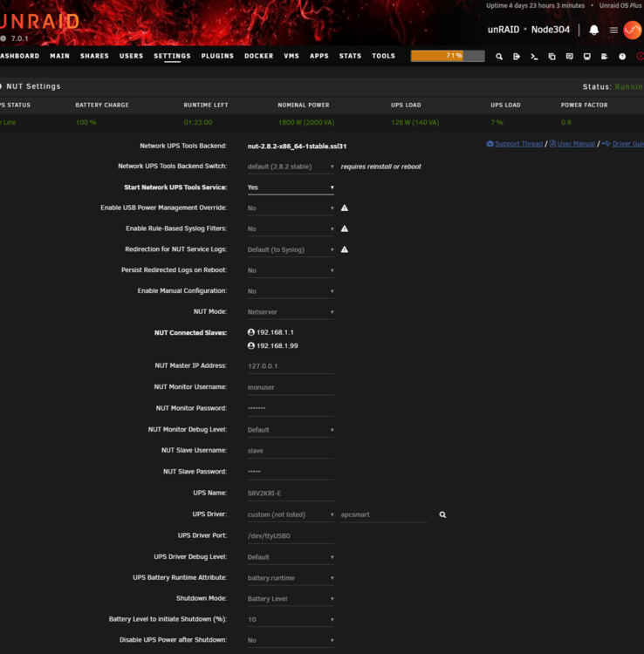Click the UPS Name field

(291, 494)
